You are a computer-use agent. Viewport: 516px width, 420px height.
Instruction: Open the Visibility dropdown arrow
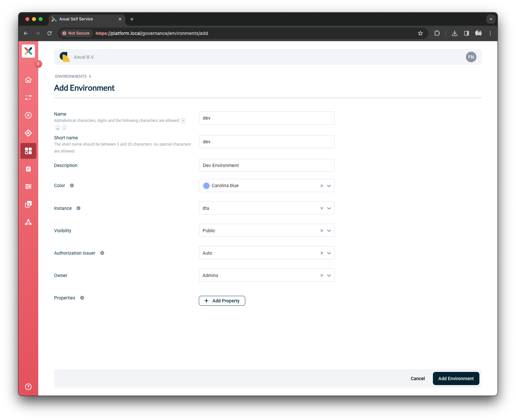point(329,231)
